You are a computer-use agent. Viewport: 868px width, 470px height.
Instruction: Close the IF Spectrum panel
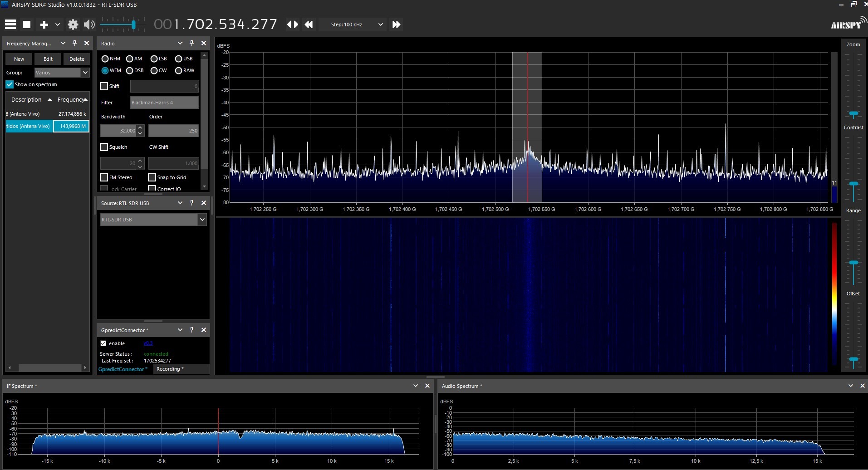[x=427, y=386]
